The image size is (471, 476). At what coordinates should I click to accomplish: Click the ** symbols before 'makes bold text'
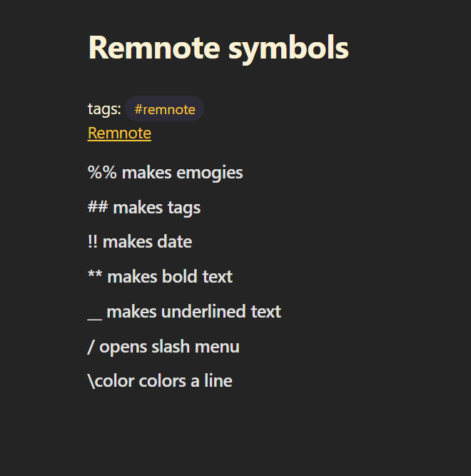(95, 275)
